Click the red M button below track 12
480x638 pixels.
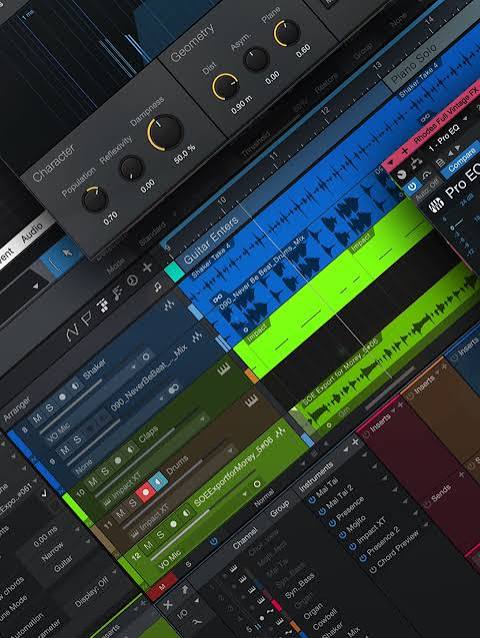[162, 587]
